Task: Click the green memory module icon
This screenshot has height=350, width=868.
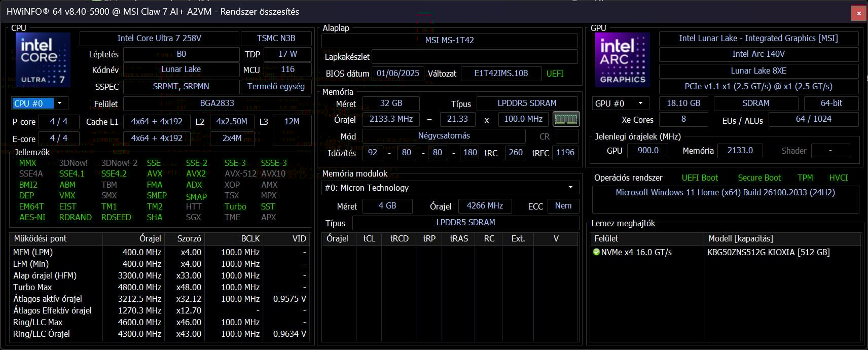Action: tap(566, 119)
